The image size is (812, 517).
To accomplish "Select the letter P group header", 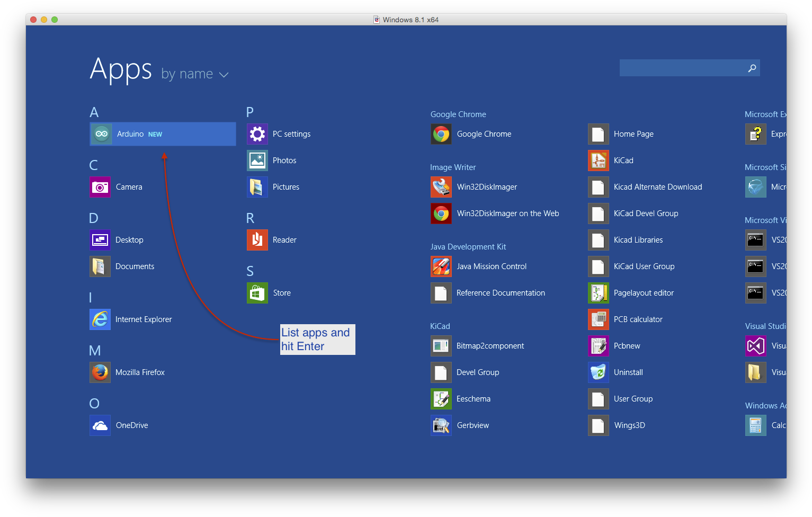I will pos(250,112).
